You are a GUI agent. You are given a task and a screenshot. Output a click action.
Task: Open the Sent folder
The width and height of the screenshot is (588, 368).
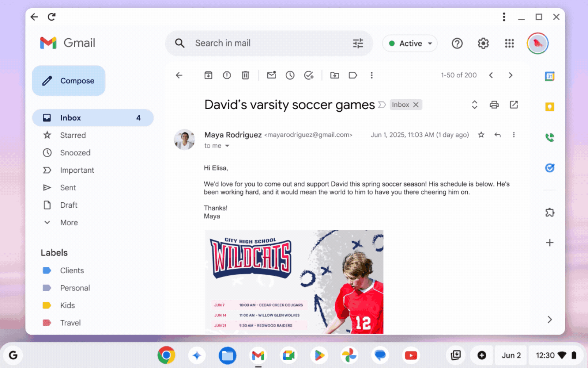pos(68,187)
